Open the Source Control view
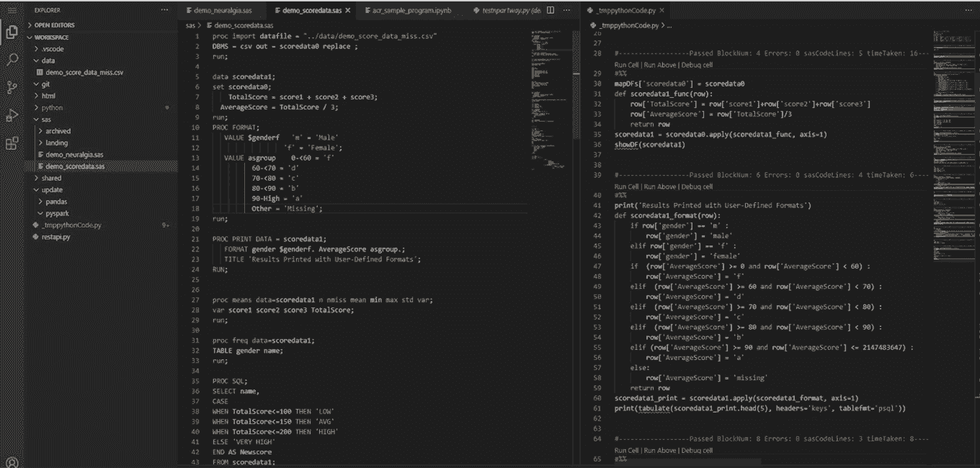 click(x=12, y=87)
